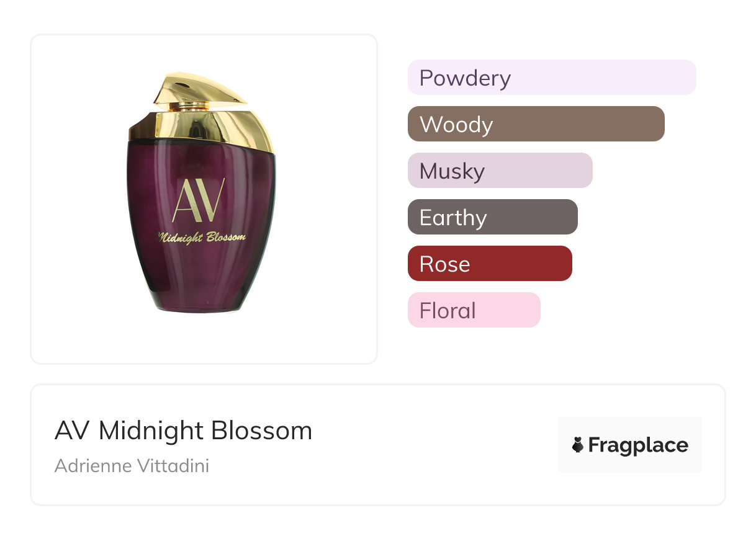Open the Adrienne Vittadini brand link

pyautogui.click(x=132, y=465)
